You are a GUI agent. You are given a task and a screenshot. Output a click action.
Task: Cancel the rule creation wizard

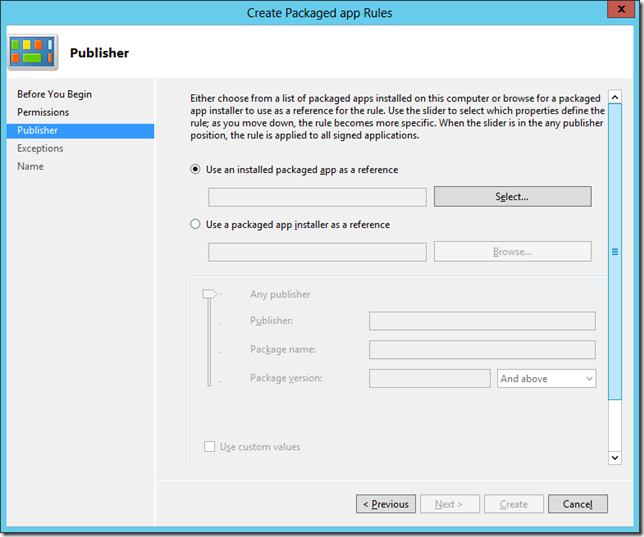(577, 504)
